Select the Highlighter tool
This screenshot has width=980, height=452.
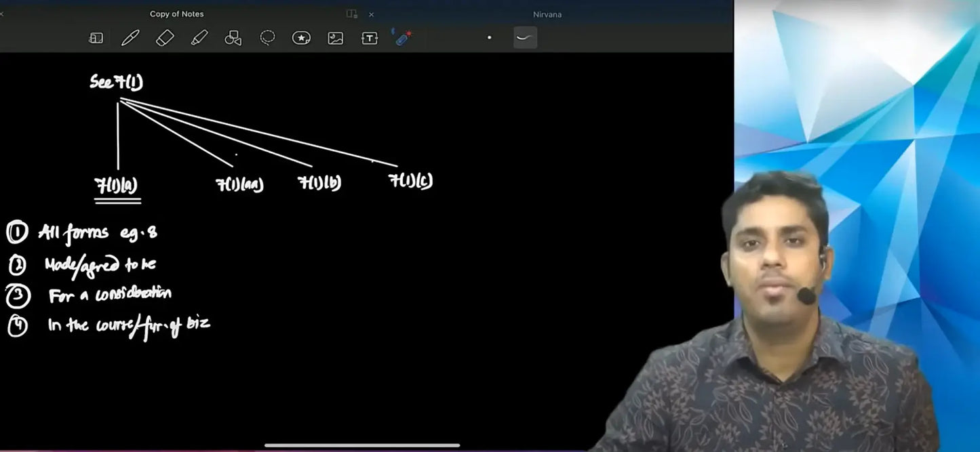[x=199, y=38]
